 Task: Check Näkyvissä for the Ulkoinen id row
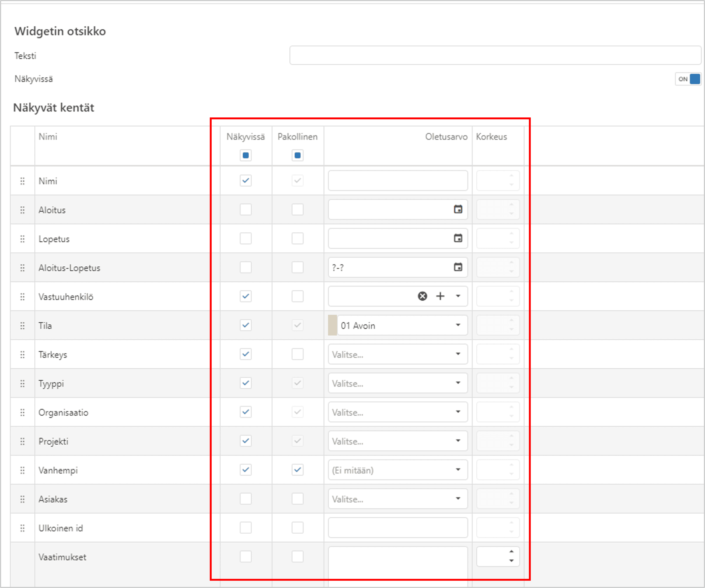click(246, 527)
